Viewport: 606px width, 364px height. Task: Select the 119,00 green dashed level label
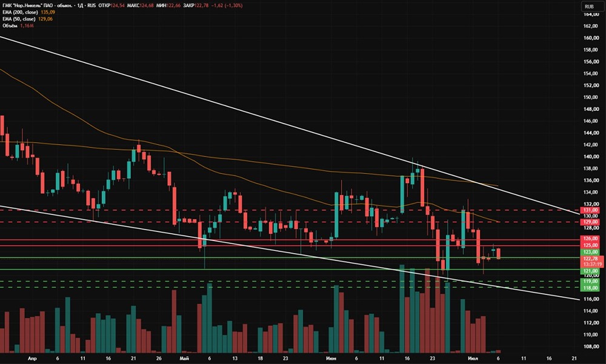(591, 281)
